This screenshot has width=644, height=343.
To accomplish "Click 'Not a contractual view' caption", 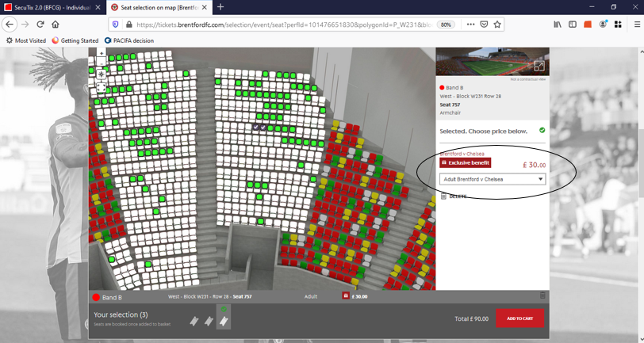I will 528,79.
